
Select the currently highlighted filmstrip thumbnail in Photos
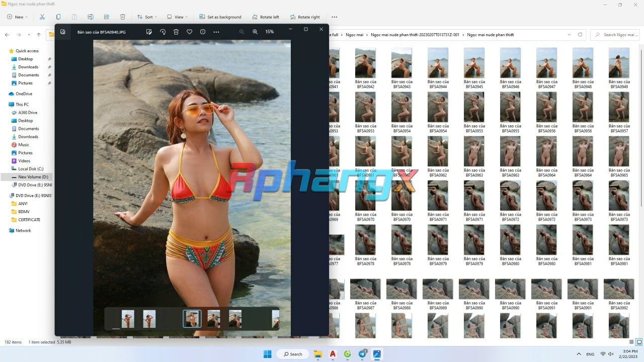192,319
